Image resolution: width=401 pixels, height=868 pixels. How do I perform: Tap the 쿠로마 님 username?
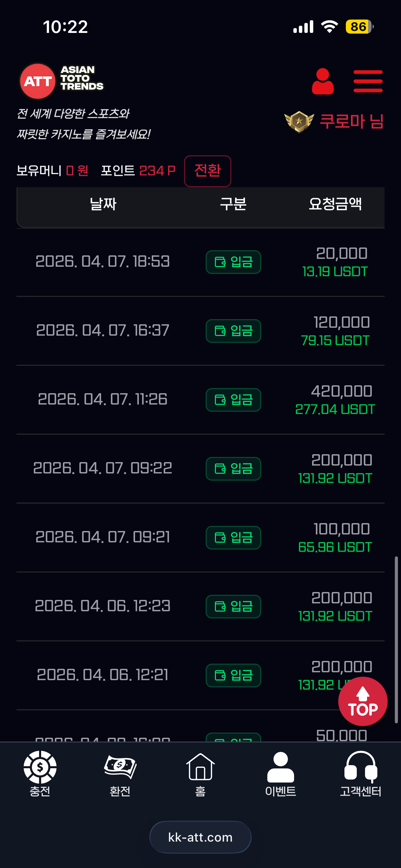pyautogui.click(x=352, y=121)
